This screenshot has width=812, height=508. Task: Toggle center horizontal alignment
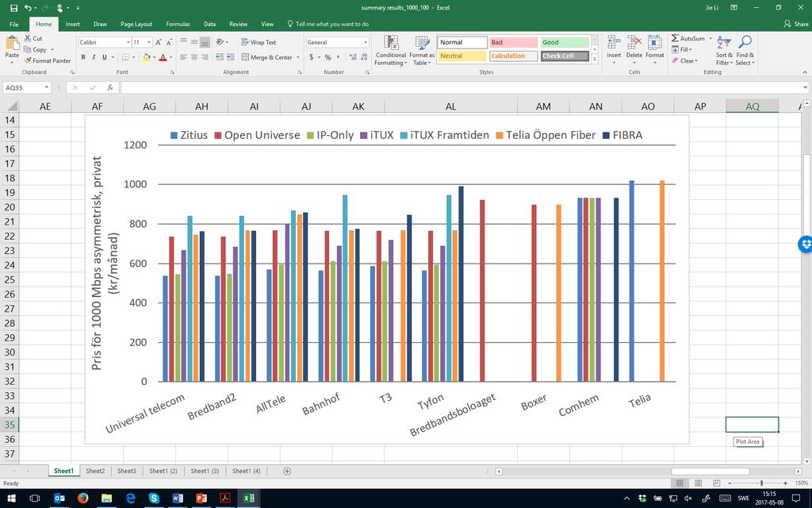[x=194, y=57]
